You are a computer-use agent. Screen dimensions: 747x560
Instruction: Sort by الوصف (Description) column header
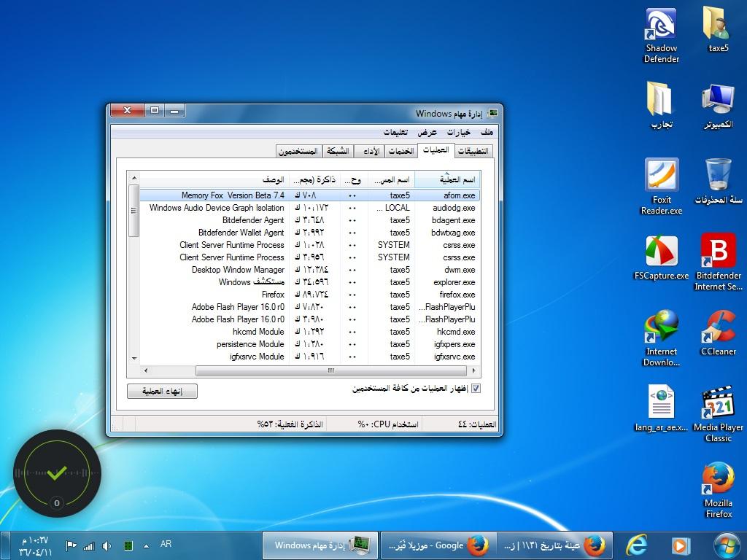tap(214, 179)
